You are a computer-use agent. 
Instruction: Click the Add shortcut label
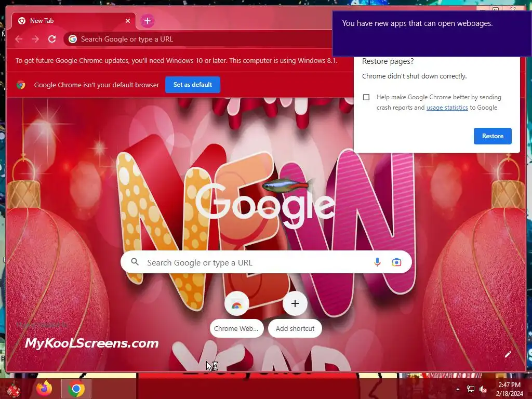tap(295, 328)
